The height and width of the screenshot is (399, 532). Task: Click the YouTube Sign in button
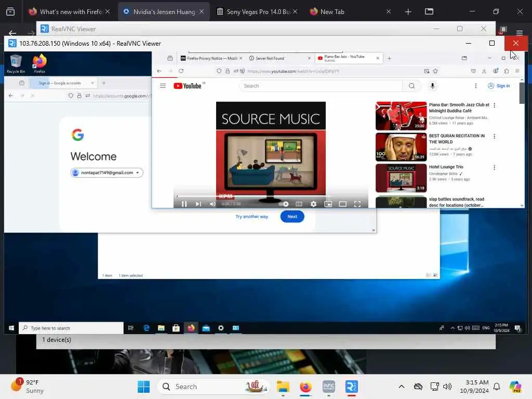click(x=499, y=86)
